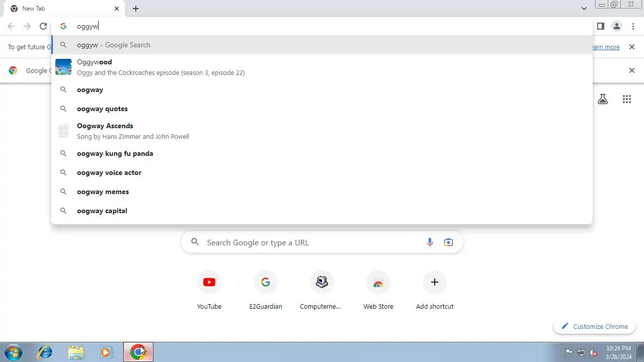Viewport: 644px width, 362px height.
Task: Choose the Oggywood episode suggestion
Action: click(x=322, y=67)
